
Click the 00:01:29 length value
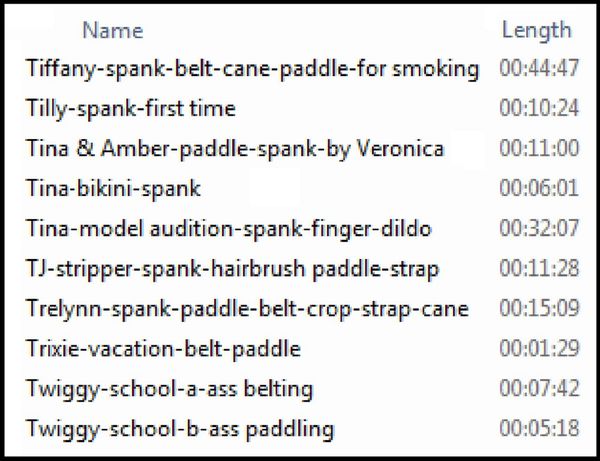point(539,348)
